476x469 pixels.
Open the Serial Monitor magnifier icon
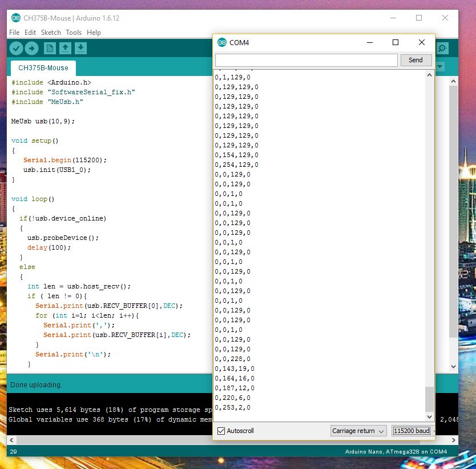[442, 49]
